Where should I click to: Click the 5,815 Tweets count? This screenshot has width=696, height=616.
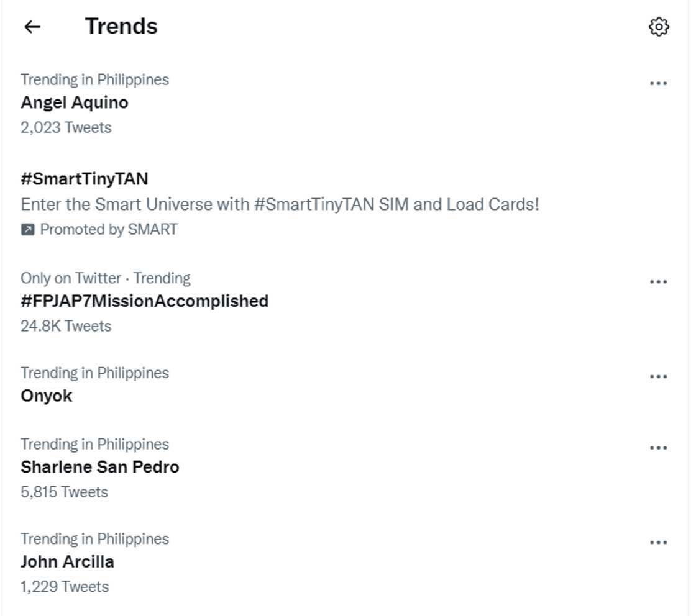(64, 492)
